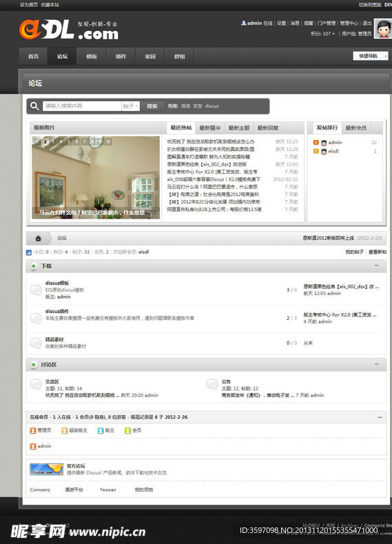Open hot thread 坑死我了 我在自动取款机
The height and width of the screenshot is (544, 392).
[x=210, y=141]
